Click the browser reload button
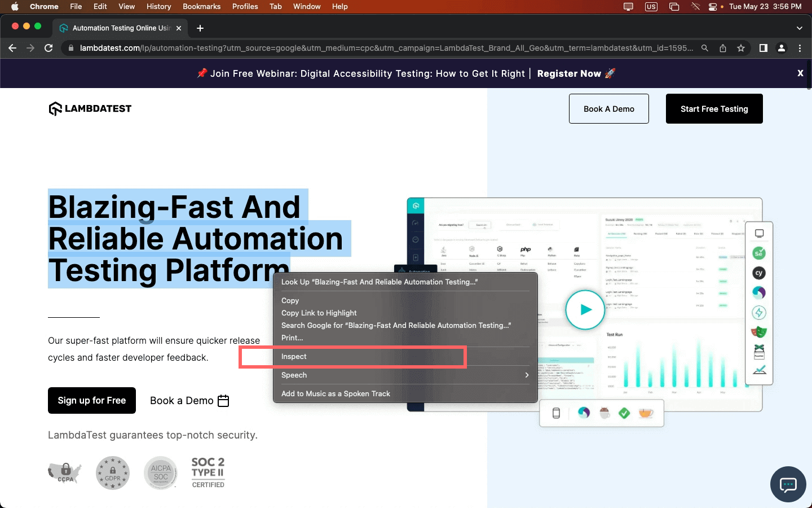 (48, 48)
